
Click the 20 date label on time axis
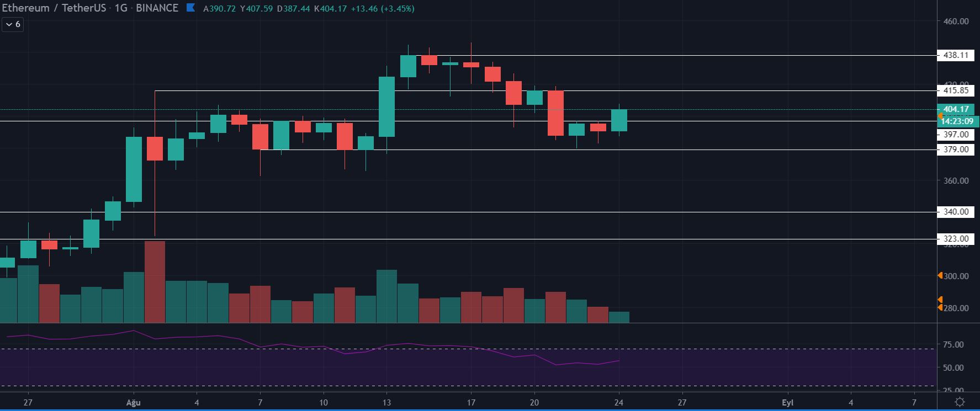click(x=534, y=403)
